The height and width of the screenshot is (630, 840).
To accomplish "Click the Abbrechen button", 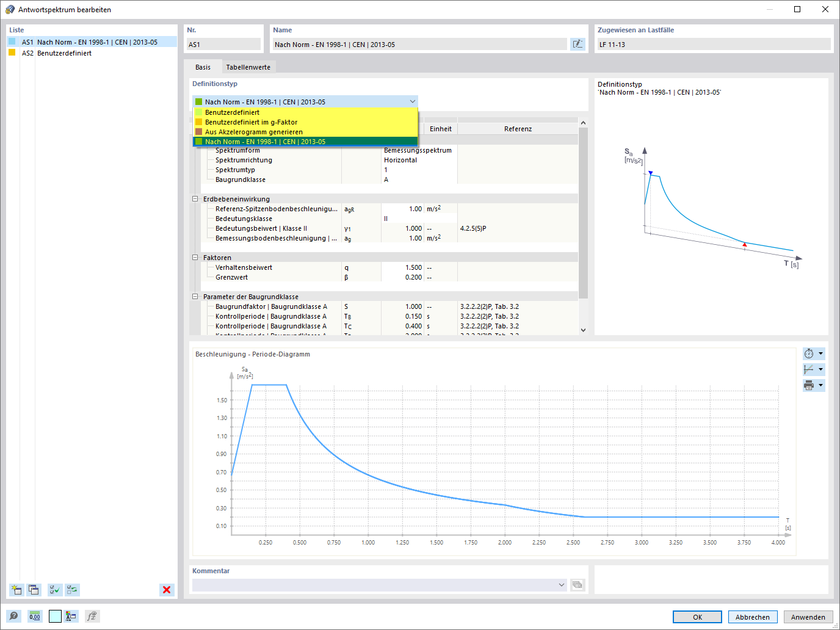I will pyautogui.click(x=753, y=617).
